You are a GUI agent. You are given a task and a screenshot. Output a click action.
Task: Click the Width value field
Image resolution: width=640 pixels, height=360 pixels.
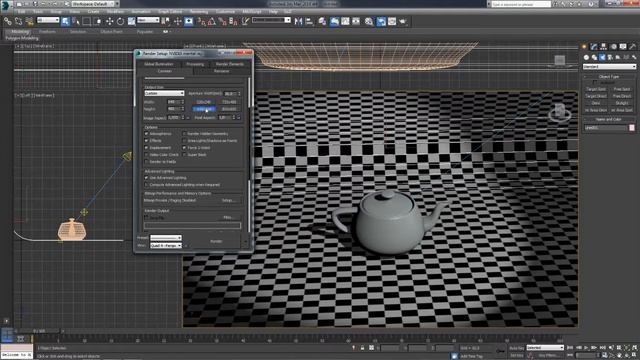(174, 102)
